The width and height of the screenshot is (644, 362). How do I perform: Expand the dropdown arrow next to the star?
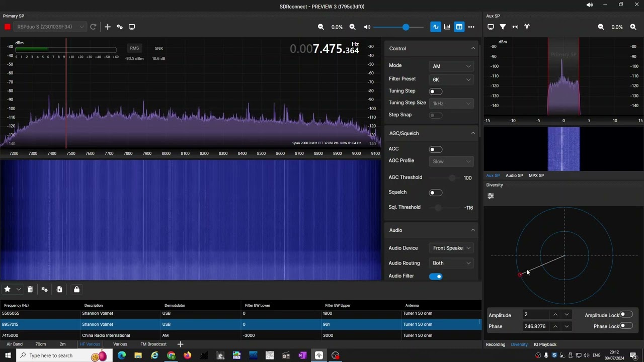[x=19, y=289]
